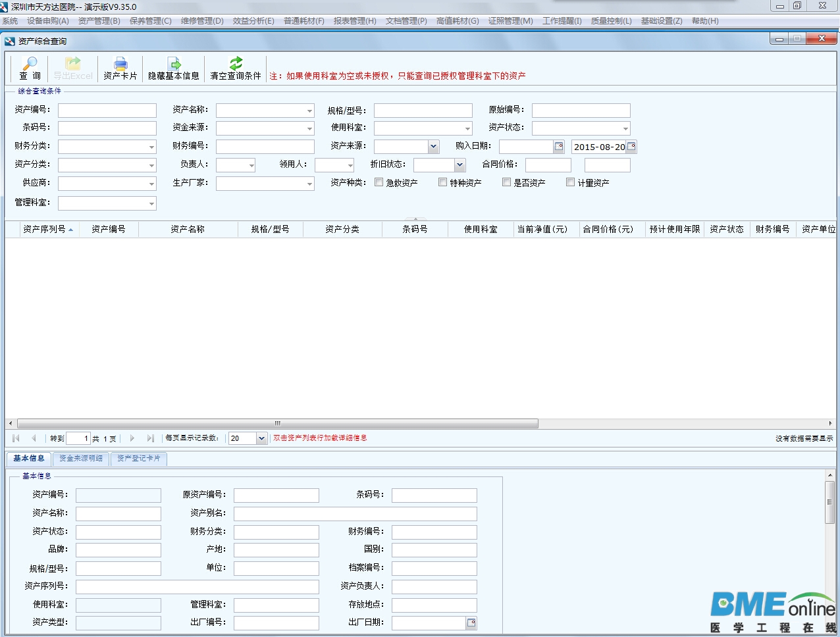Open the 资产管理(B) menu
The image size is (840, 637).
click(x=99, y=21)
